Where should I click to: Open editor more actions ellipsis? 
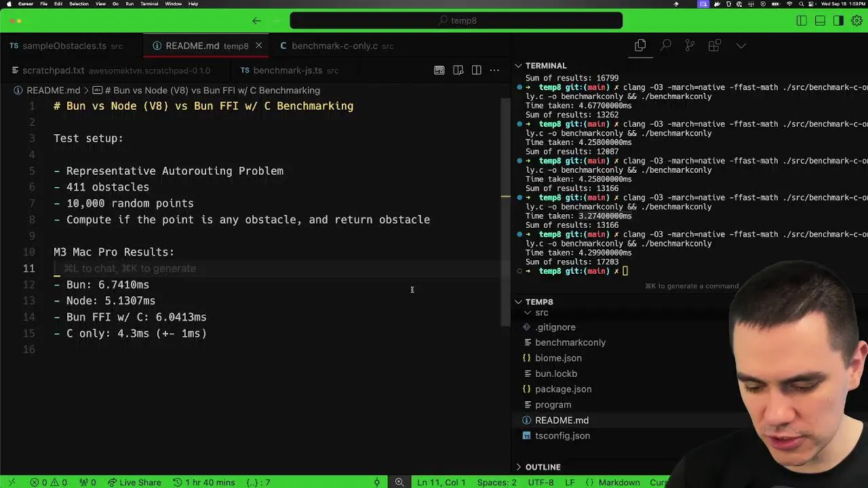point(494,70)
